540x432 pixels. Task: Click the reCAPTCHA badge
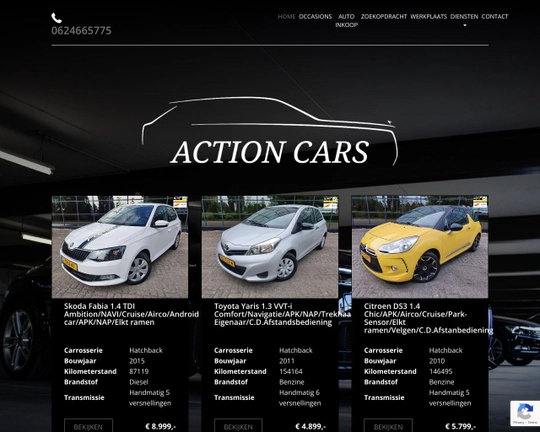pos(525,413)
